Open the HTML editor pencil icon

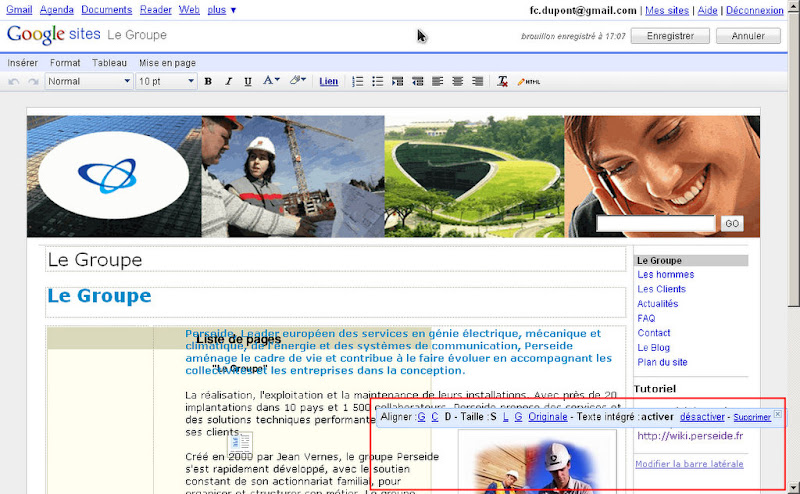[529, 82]
